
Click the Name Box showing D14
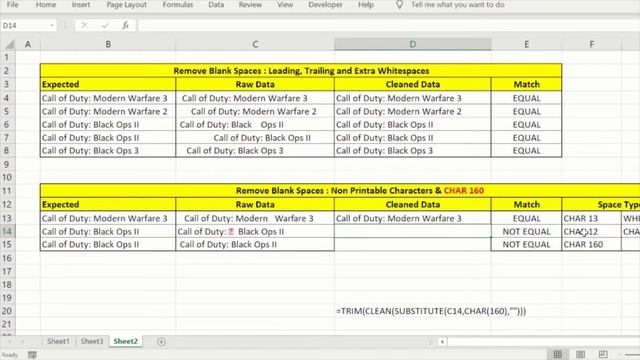(x=24, y=25)
